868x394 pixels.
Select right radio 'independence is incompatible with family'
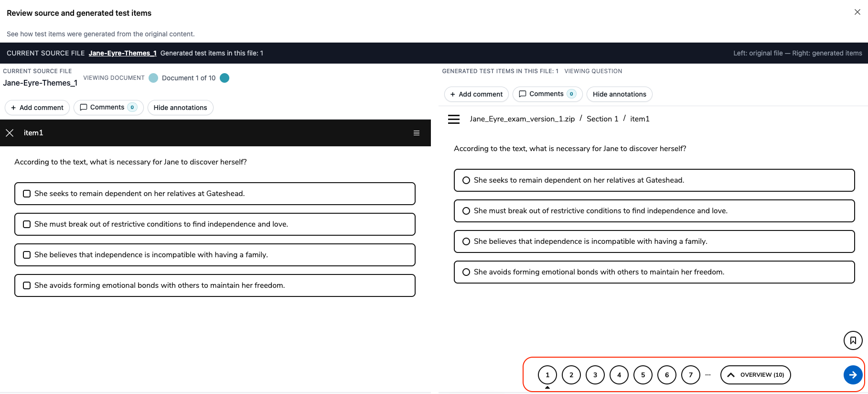[466, 241]
